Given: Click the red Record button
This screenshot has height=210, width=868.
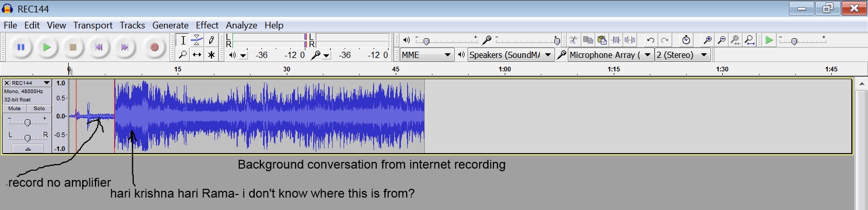Looking at the screenshot, I should (153, 48).
